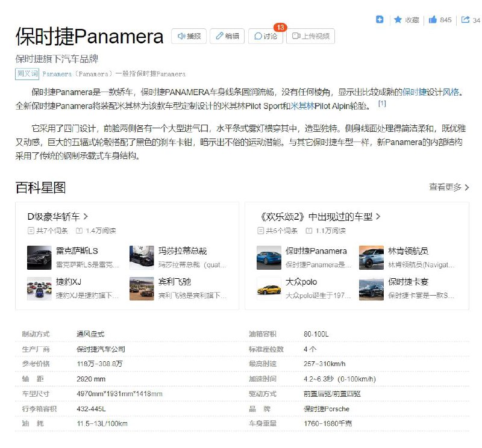
Task: Select the 4970mm*1931mm*1418mm dimension value
Action: coord(119,394)
